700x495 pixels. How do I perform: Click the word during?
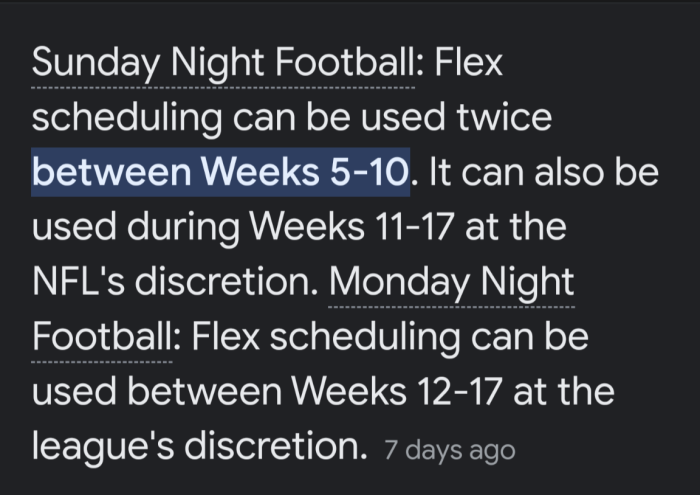click(183, 228)
